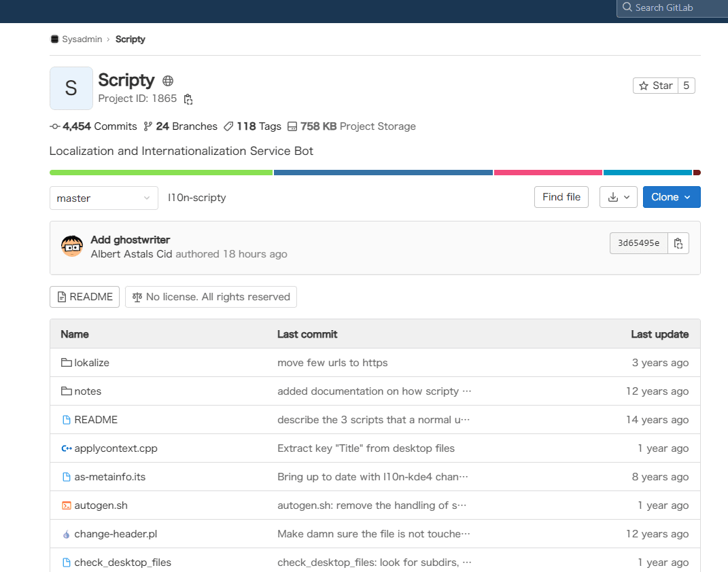This screenshot has width=728, height=572.
Task: Click the change-header.pl Perl file icon
Action: coord(66,534)
